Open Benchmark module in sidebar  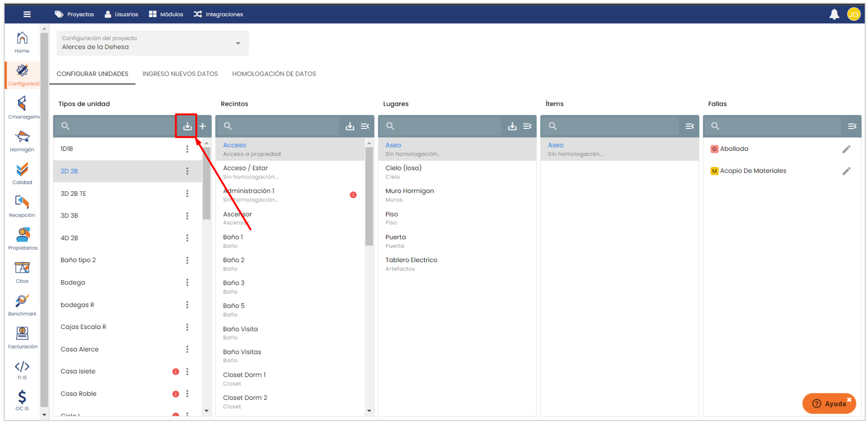pyautogui.click(x=22, y=305)
